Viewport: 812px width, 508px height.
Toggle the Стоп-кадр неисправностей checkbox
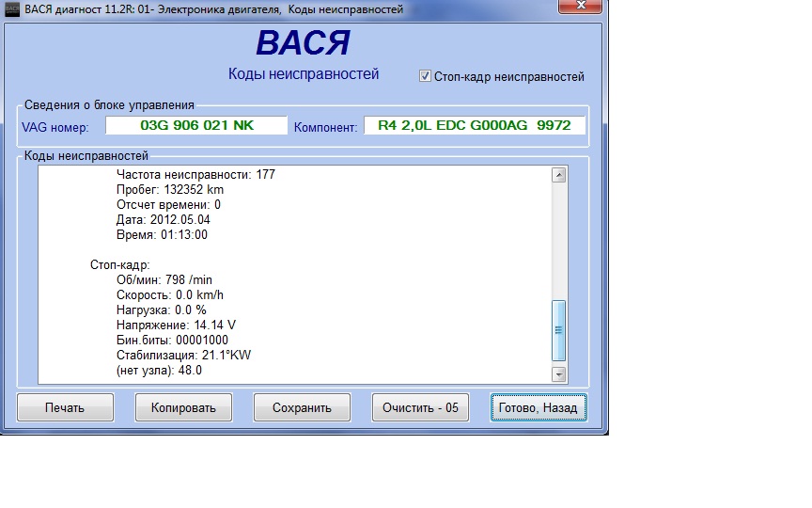pos(425,76)
